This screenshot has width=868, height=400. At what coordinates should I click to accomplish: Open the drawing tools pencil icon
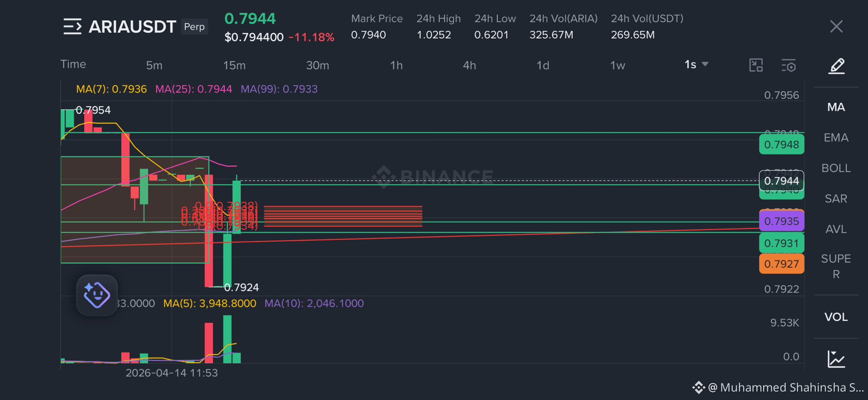[x=837, y=66]
